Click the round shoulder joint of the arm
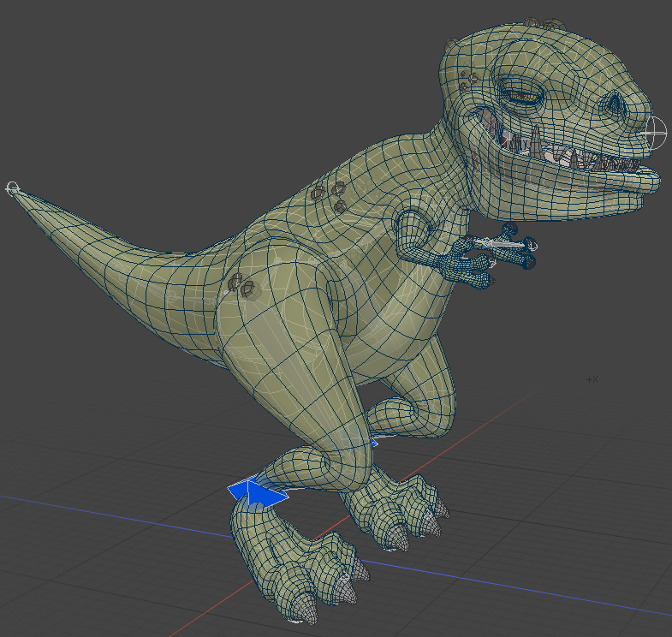Screen dimensions: 672x637 (412, 228)
